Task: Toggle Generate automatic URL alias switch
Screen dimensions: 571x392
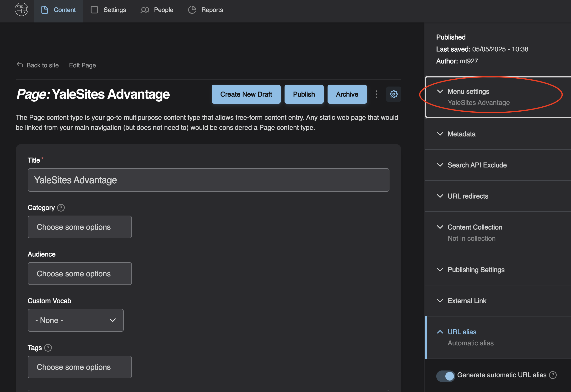Action: (445, 376)
